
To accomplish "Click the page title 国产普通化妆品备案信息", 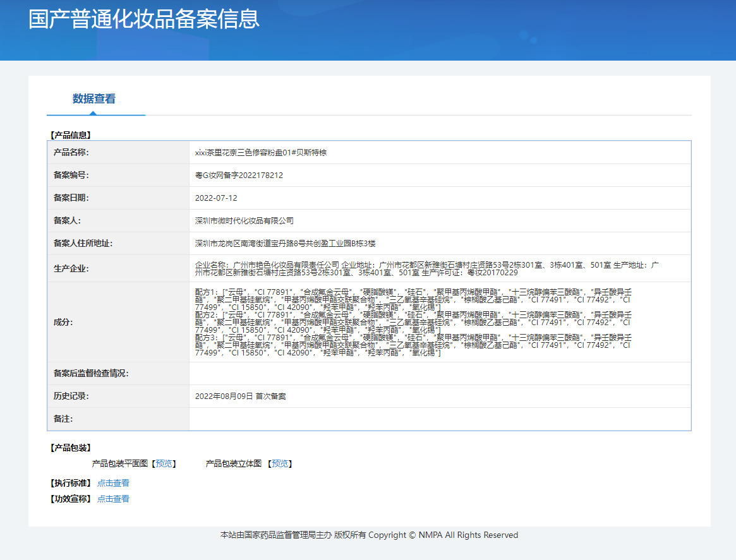I will click(143, 19).
